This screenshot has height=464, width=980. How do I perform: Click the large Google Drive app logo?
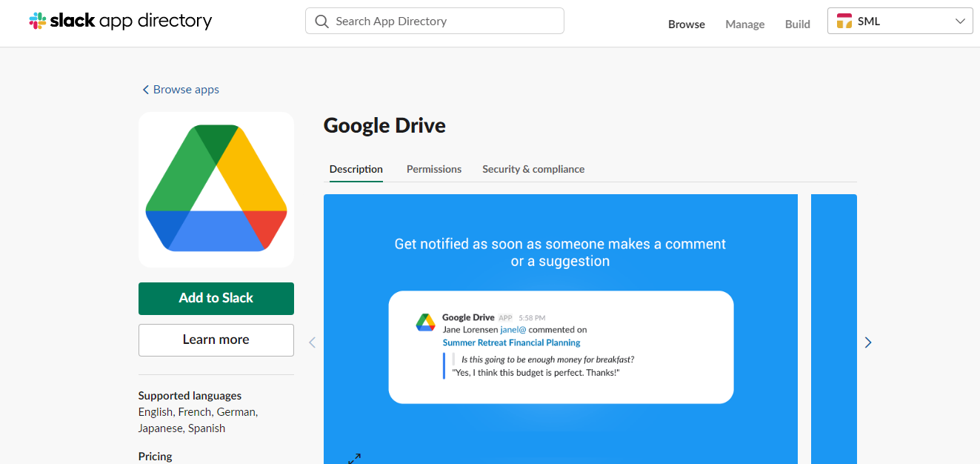(216, 189)
